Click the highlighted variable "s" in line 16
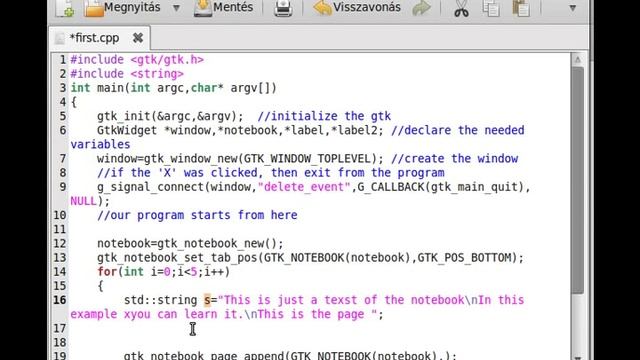Image resolution: width=640 pixels, height=360 pixels. 207,300
